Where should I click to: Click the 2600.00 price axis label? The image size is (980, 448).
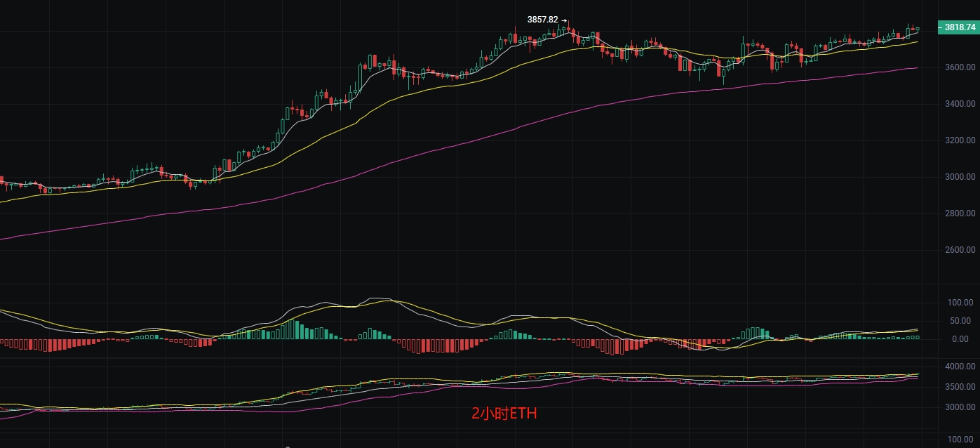pos(960,250)
